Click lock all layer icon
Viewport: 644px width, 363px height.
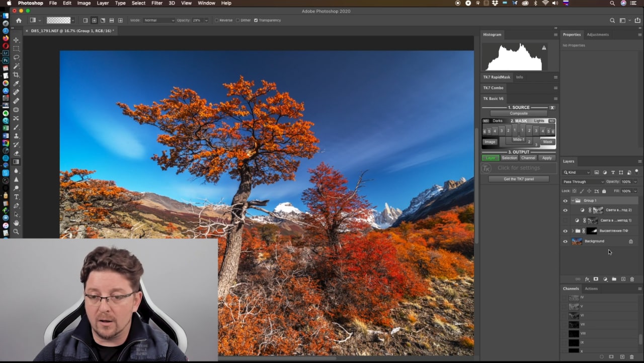[x=604, y=191]
